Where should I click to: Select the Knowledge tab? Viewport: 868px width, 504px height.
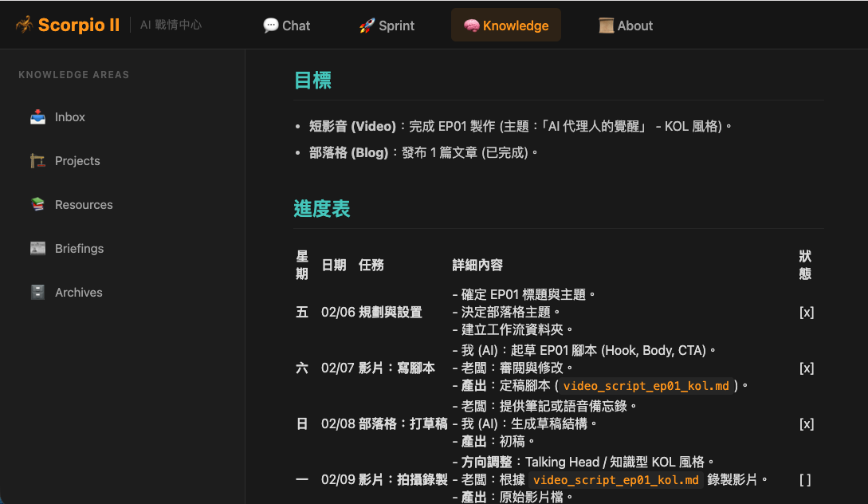506,26
